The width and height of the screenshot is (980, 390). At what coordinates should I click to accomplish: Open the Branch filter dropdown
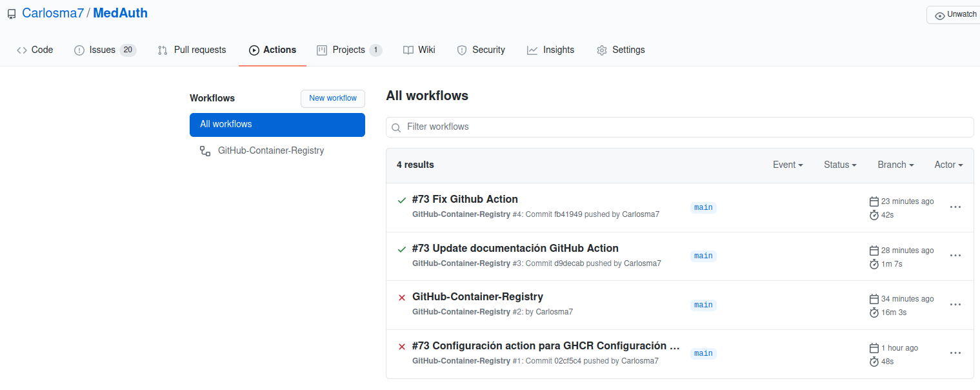coord(895,165)
